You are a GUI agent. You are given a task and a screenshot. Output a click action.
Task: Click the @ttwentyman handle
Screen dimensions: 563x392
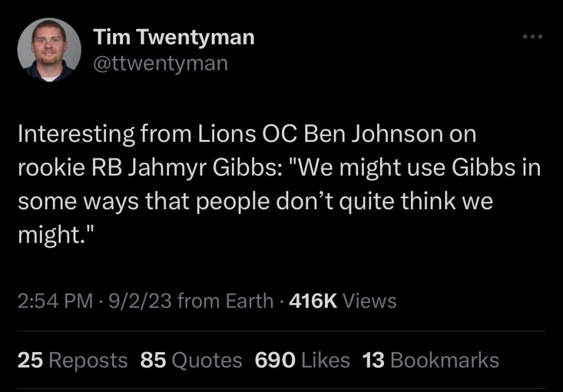160,63
